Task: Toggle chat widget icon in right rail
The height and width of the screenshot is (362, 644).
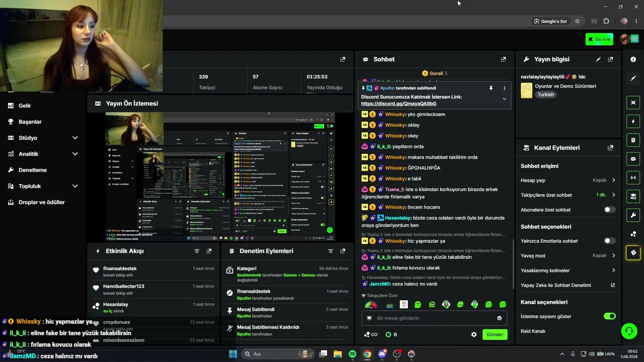Action: (633, 159)
